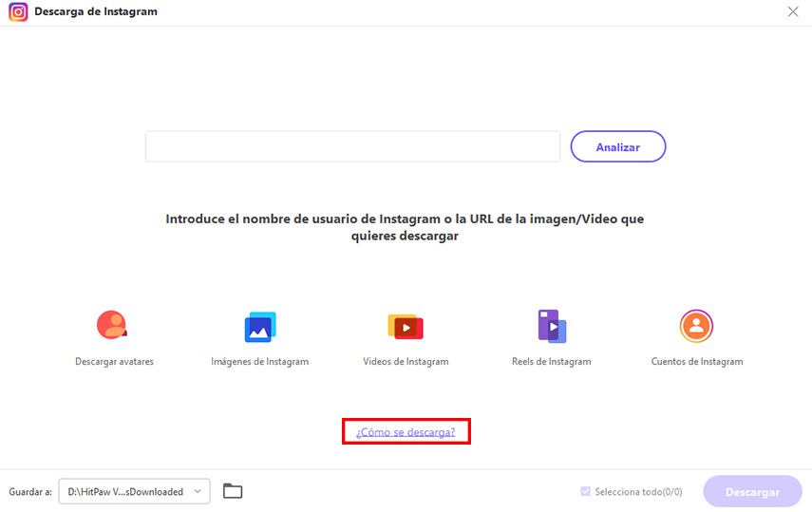This screenshot has width=812, height=512.
Task: Toggle the Selecciona todo checkbox
Action: pos(585,491)
